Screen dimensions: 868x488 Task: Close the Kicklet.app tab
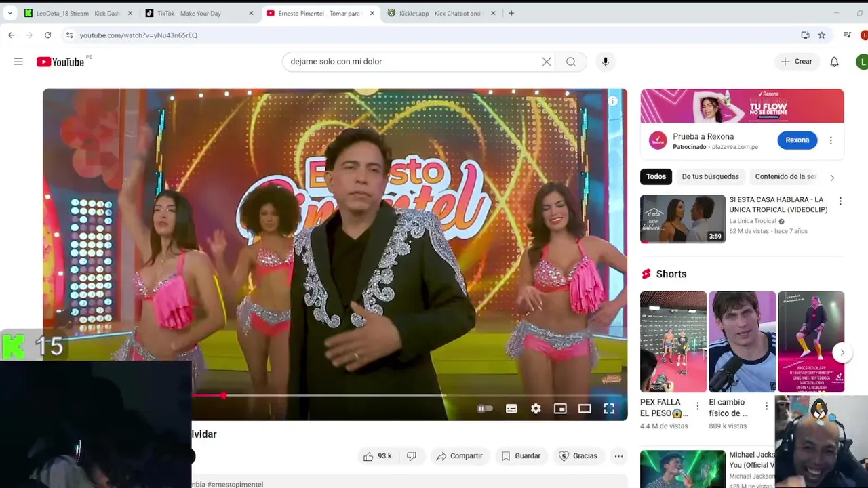coord(493,13)
